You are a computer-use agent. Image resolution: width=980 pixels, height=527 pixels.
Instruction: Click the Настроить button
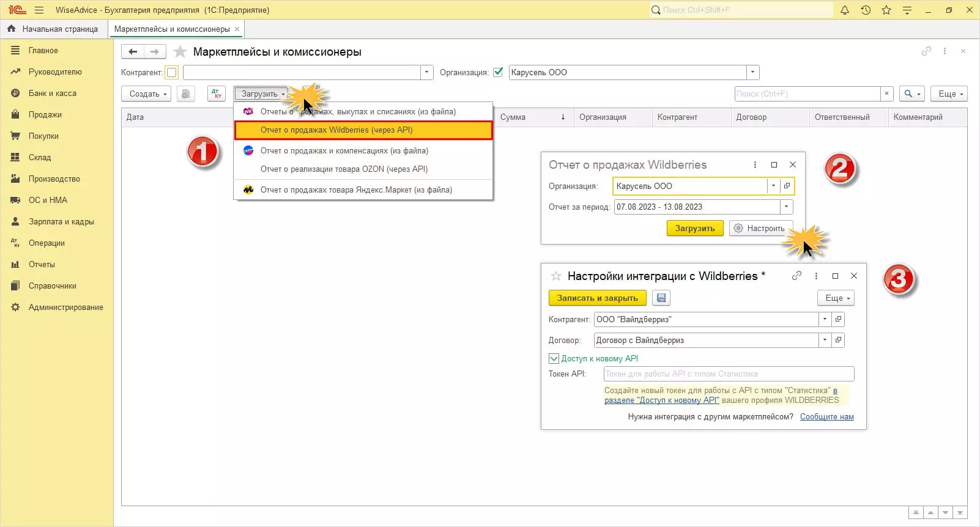(x=761, y=228)
